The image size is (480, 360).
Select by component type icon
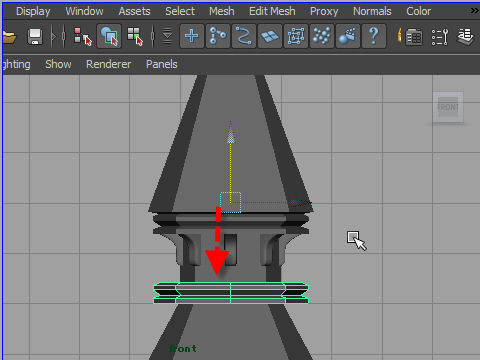pyautogui.click(x=135, y=36)
